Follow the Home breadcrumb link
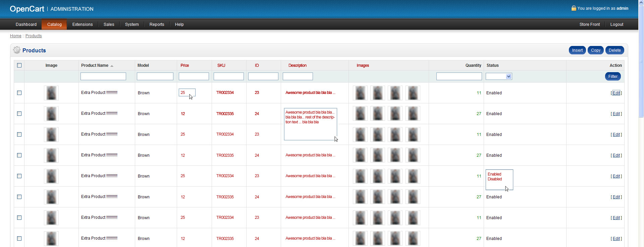The height and width of the screenshot is (247, 644). point(16,36)
